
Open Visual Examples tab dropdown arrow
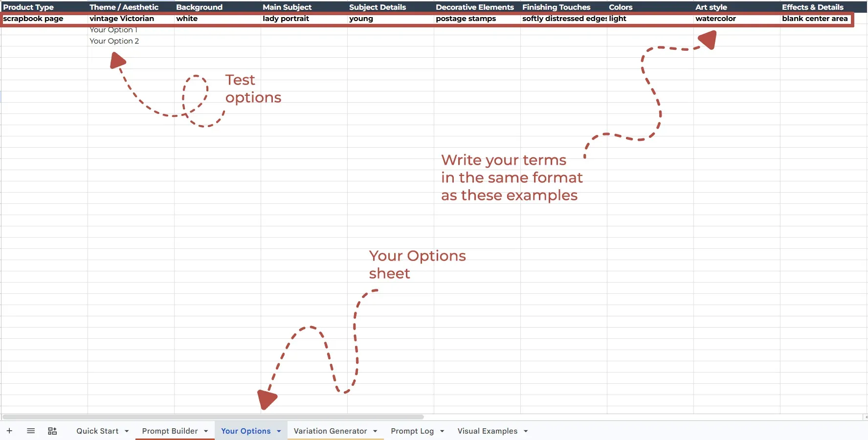pyautogui.click(x=526, y=431)
